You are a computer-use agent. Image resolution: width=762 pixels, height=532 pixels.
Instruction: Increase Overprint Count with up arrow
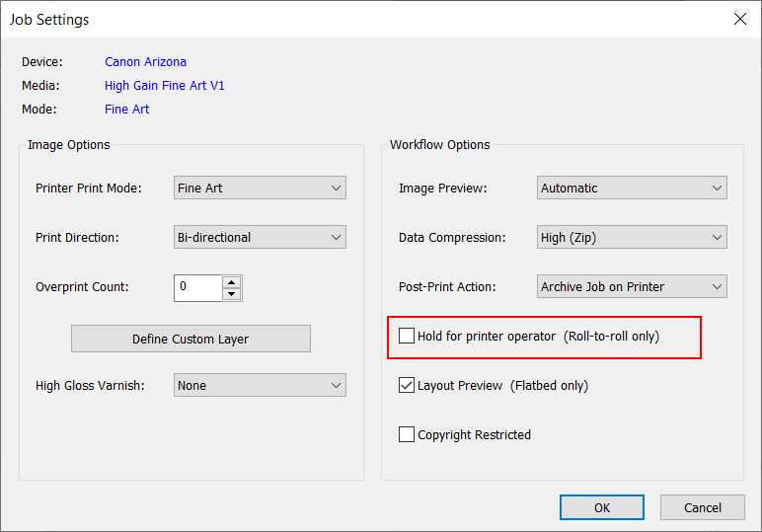click(232, 281)
